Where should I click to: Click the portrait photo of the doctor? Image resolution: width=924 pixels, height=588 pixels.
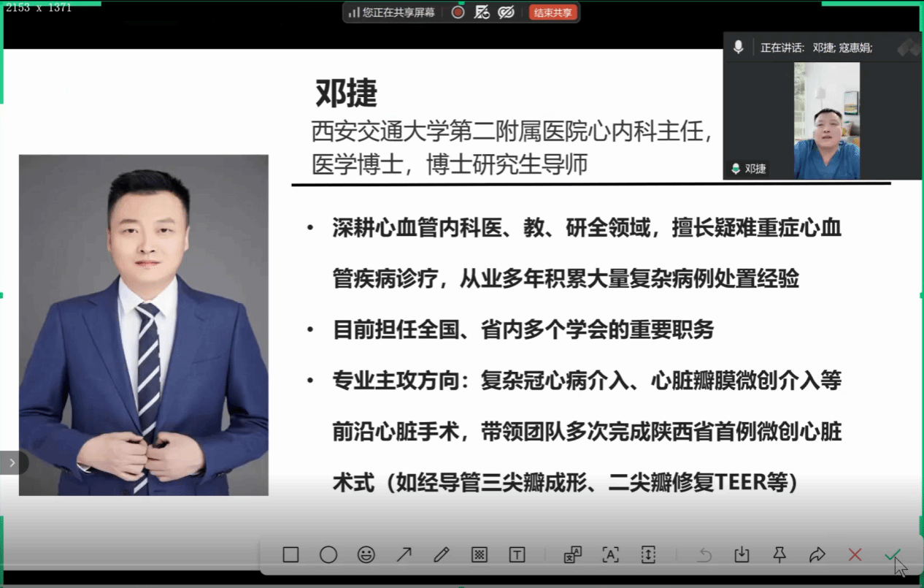[x=144, y=325]
